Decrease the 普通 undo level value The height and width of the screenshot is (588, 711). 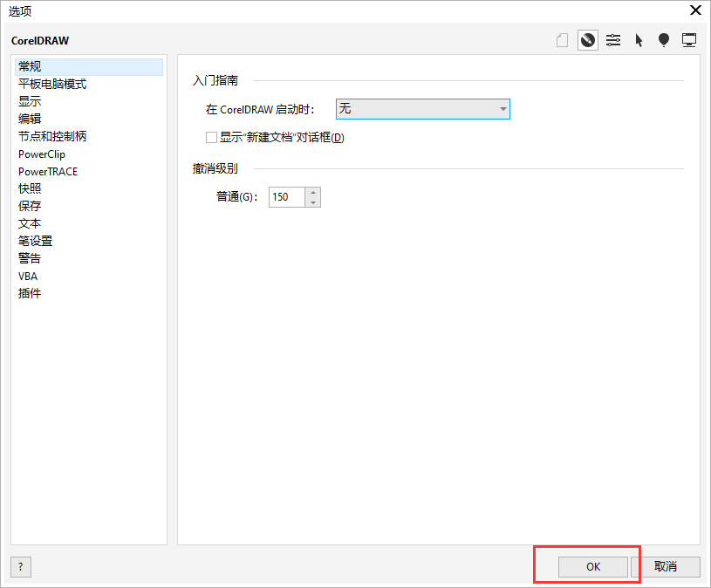click(x=313, y=202)
